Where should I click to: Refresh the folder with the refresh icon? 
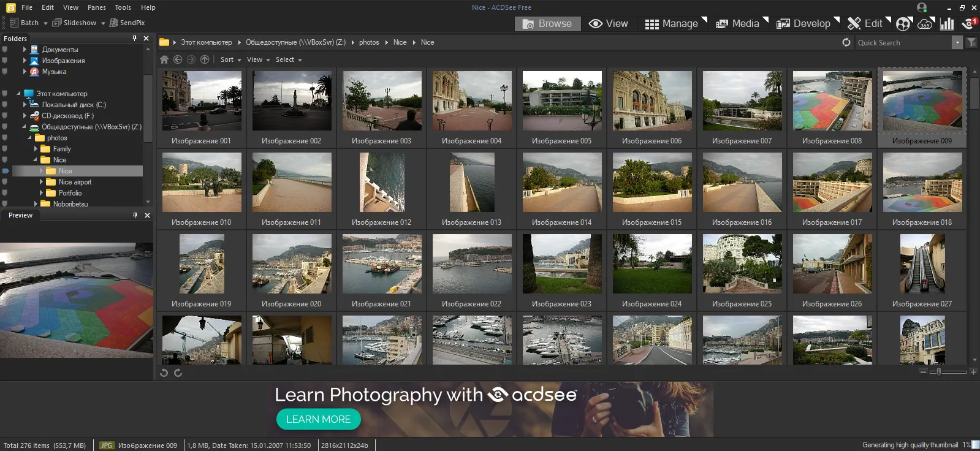click(x=846, y=42)
